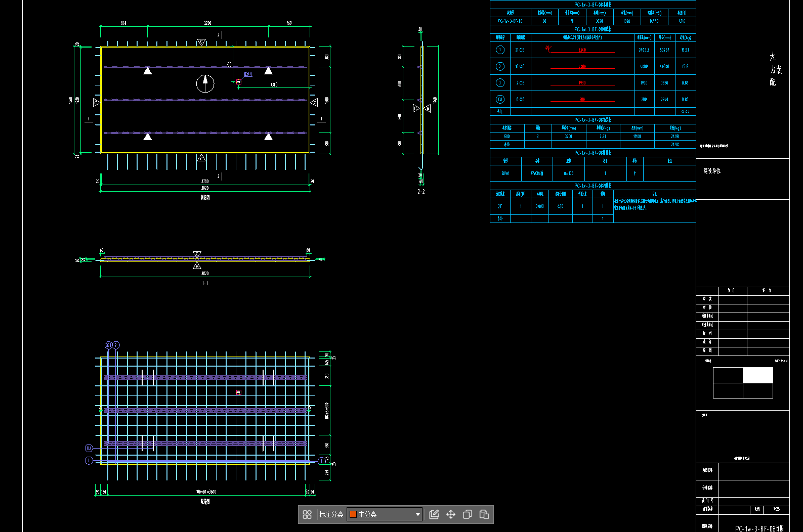Image resolution: width=803 pixels, height=532 pixels.
Task: Select the 2-2 section view label
Action: pos(421,192)
